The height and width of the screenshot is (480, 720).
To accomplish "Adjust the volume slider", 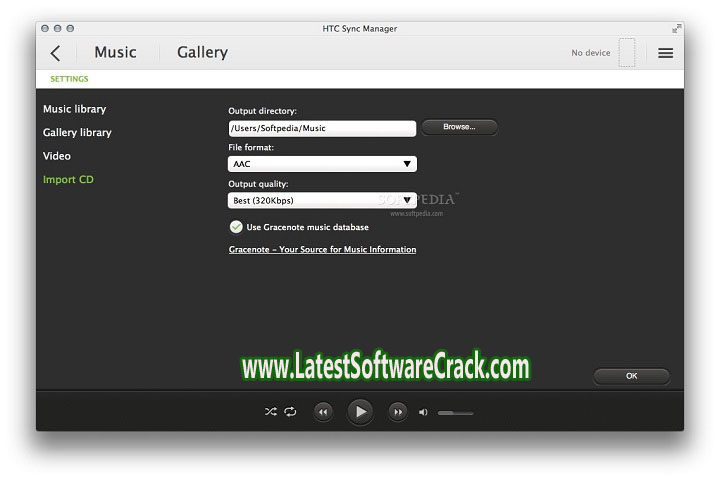I will tap(455, 412).
